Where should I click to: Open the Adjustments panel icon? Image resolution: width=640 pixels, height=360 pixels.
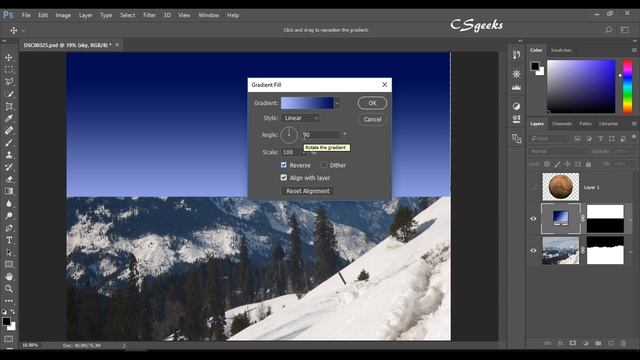point(516,106)
